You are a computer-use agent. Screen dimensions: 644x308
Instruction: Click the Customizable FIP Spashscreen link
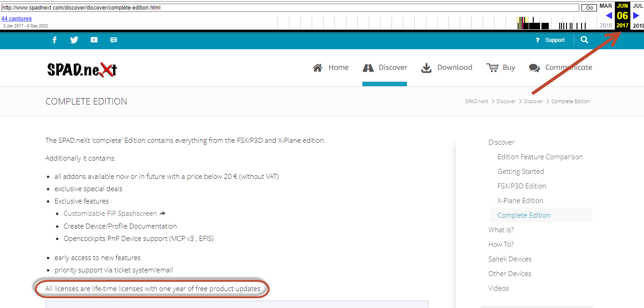[110, 214]
